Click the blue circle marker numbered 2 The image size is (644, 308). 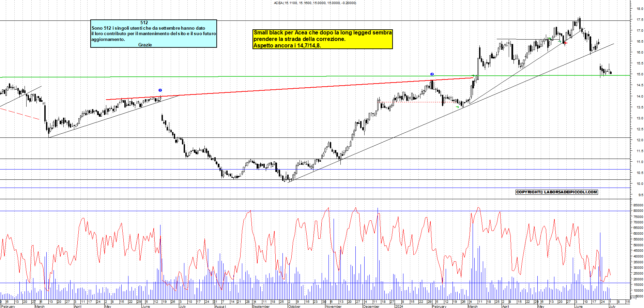click(x=432, y=74)
